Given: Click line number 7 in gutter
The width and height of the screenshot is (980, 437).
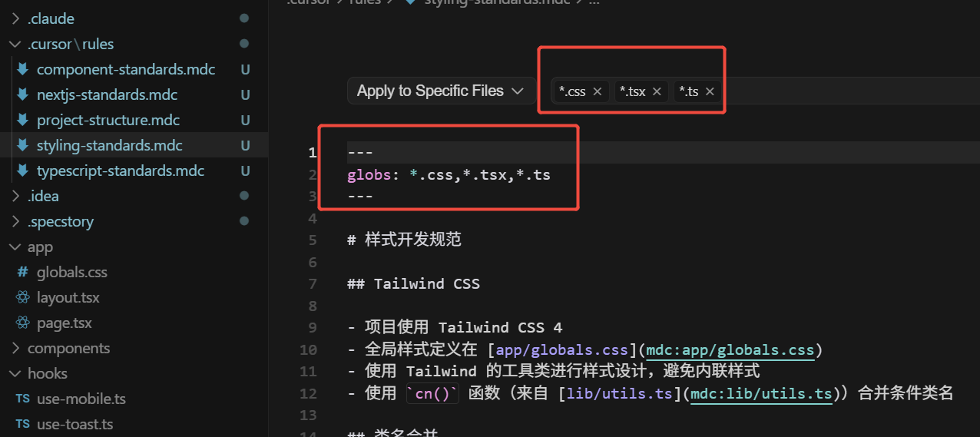Looking at the screenshot, I should (x=312, y=284).
